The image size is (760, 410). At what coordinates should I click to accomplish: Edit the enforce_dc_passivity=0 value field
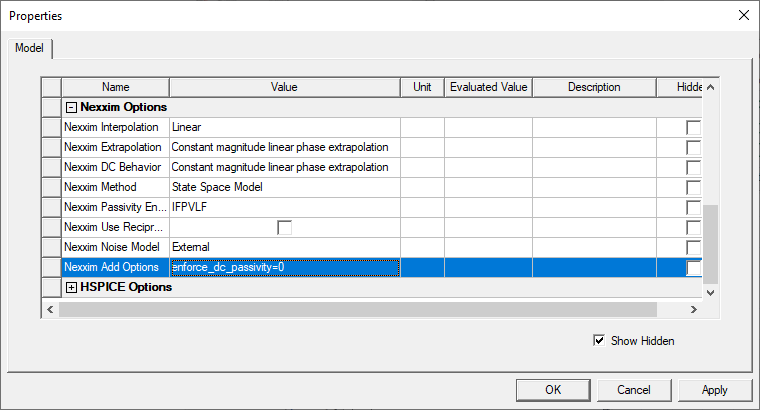pos(285,268)
